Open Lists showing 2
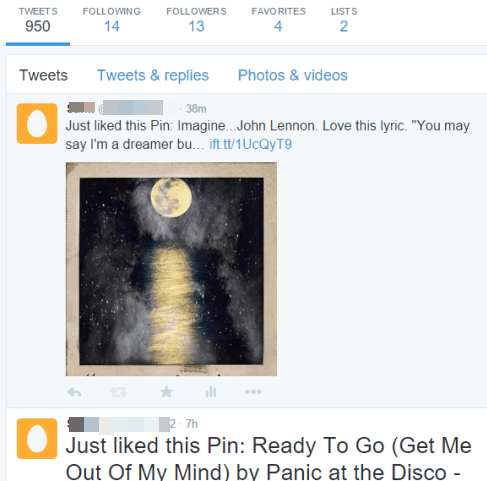487x481 pixels. point(344,21)
